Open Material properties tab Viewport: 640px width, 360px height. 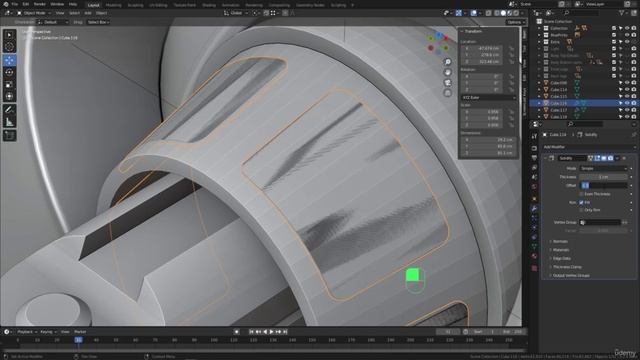pyautogui.click(x=534, y=256)
